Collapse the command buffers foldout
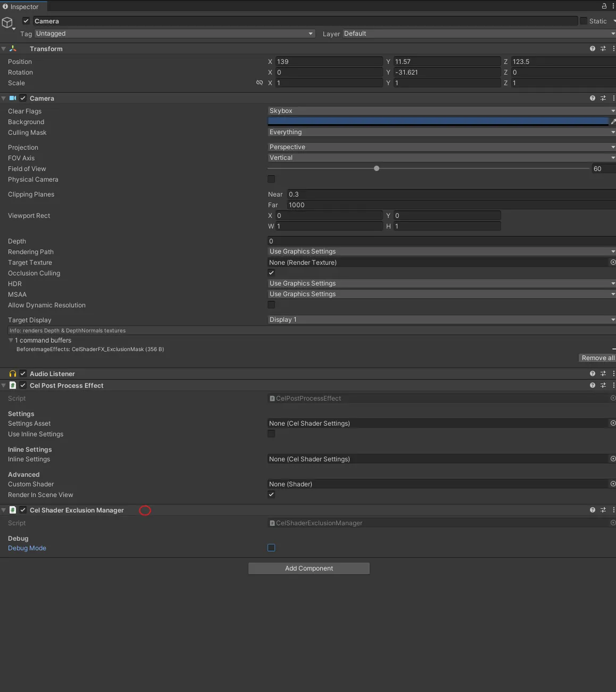This screenshot has width=616, height=692. [x=11, y=340]
